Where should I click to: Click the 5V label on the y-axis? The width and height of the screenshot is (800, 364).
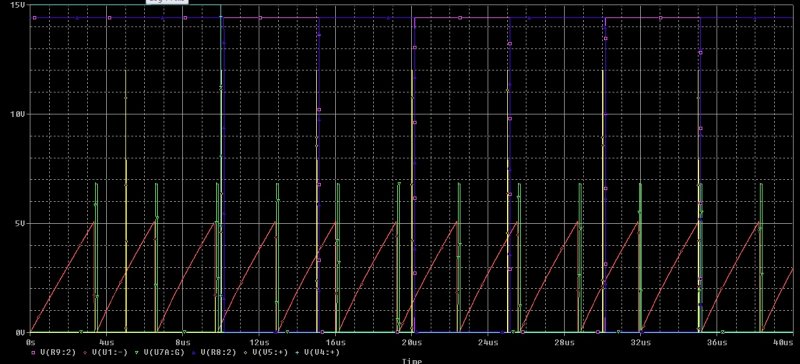click(x=20, y=224)
